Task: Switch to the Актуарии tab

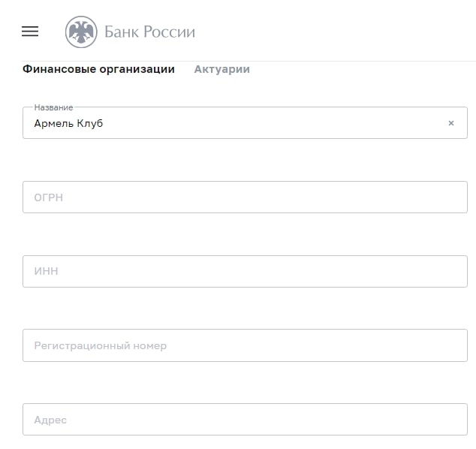Action: [222, 69]
